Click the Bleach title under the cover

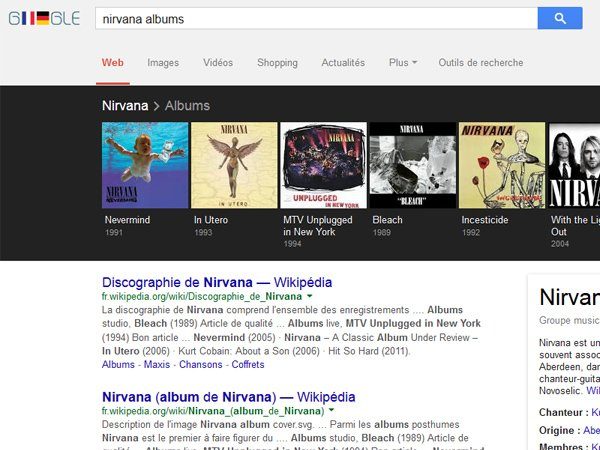click(387, 220)
